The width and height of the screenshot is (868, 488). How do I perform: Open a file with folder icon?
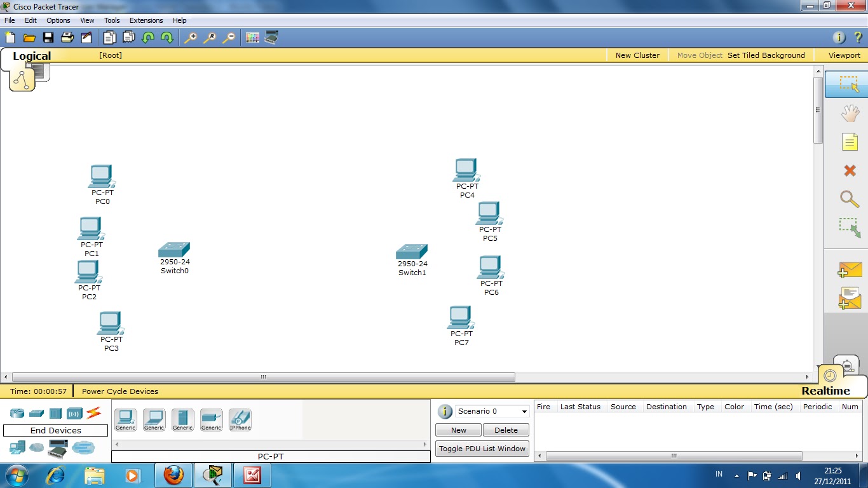click(x=29, y=37)
